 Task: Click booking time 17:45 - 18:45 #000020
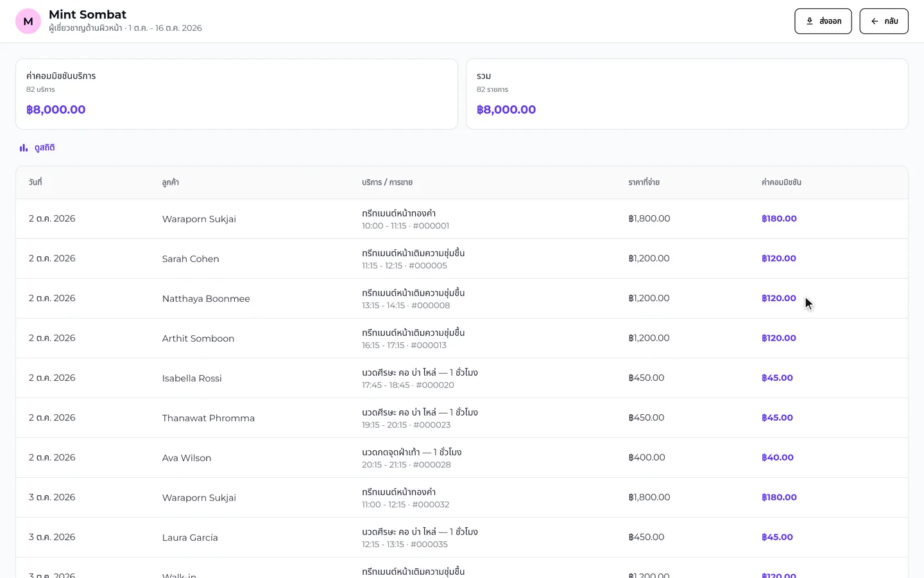408,385
